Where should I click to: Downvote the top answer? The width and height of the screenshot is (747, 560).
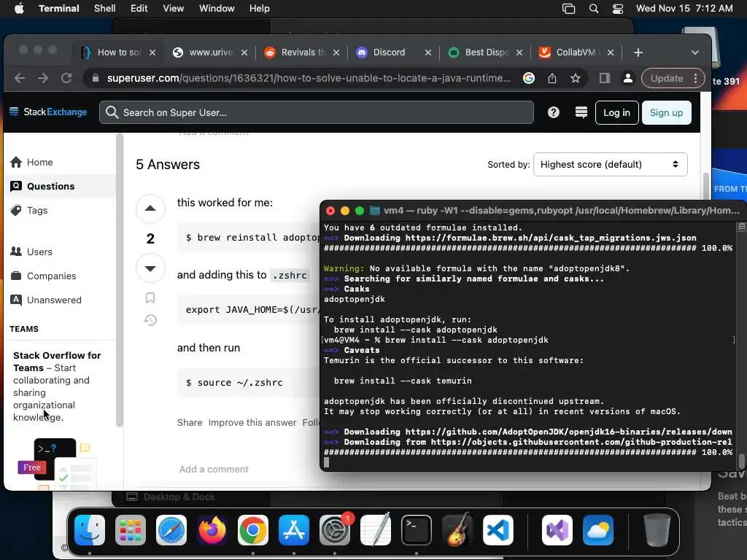[150, 268]
